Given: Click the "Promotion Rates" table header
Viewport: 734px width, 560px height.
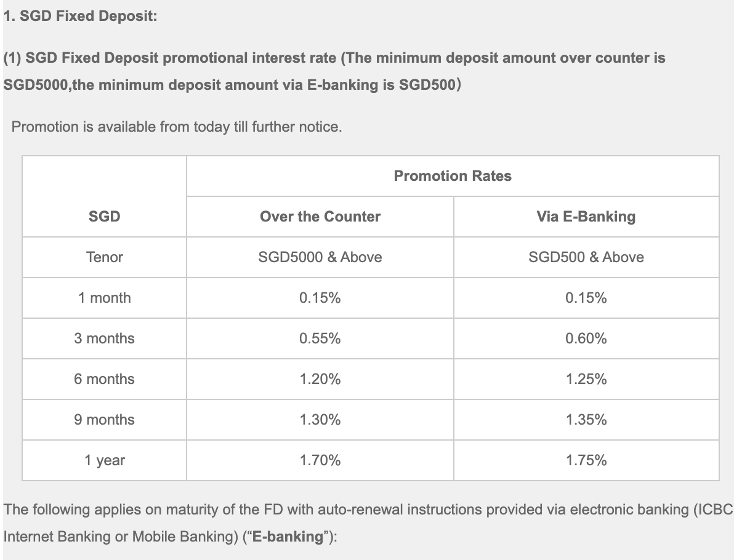Looking at the screenshot, I should (453, 176).
